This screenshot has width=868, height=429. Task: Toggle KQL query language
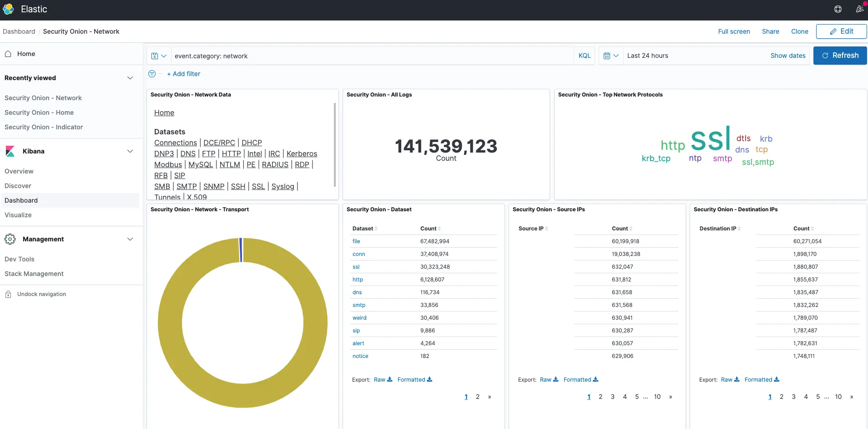tap(585, 56)
